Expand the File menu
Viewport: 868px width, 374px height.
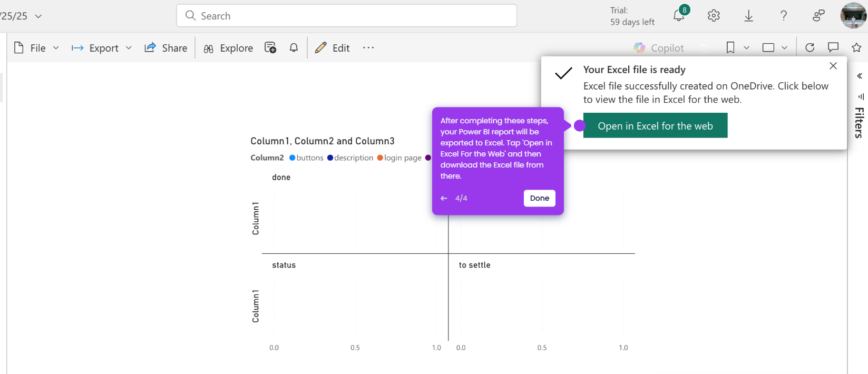(36, 48)
